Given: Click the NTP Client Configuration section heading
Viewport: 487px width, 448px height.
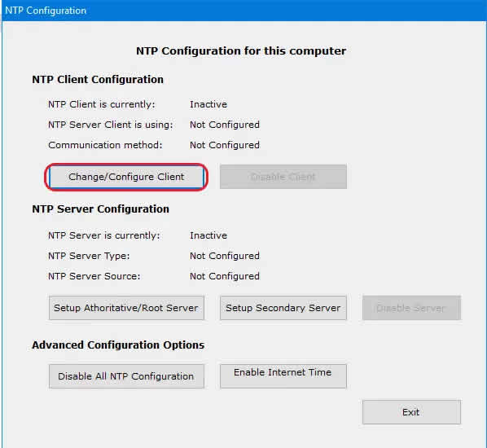Looking at the screenshot, I should [x=98, y=80].
